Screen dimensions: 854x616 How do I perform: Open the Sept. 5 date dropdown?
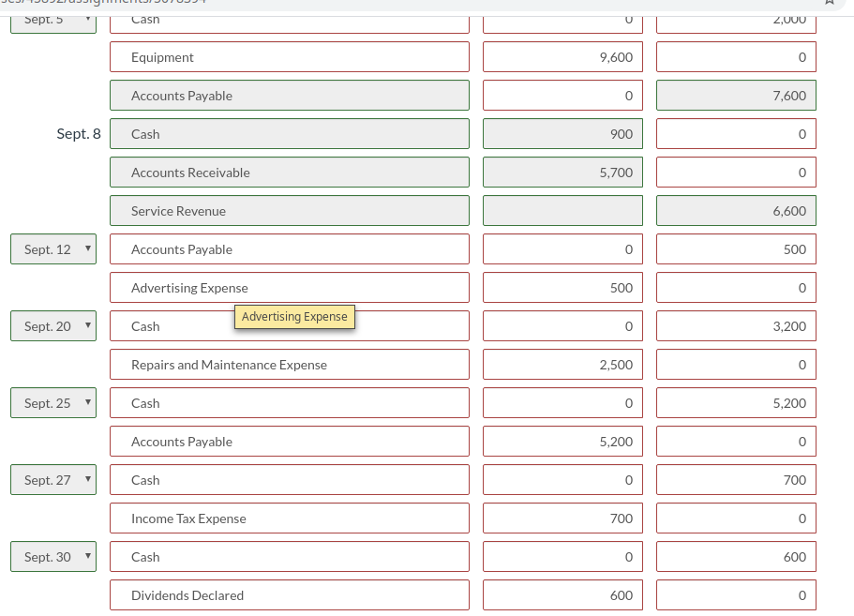[x=52, y=18]
